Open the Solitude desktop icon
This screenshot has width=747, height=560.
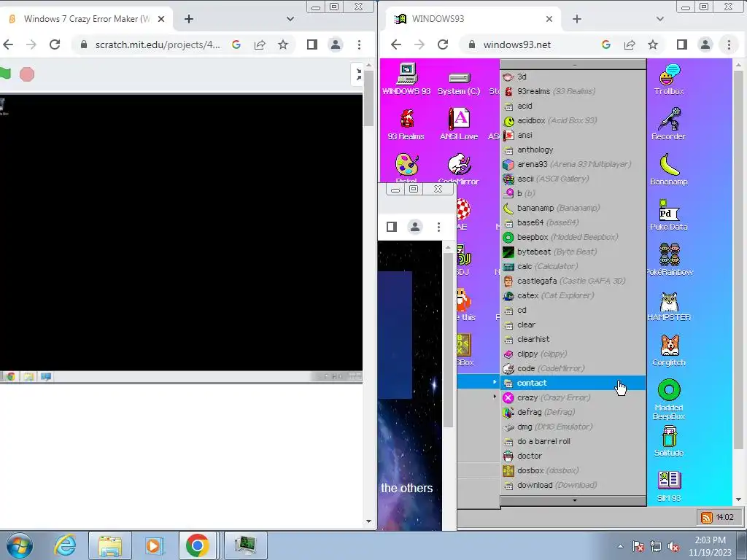pos(669,441)
